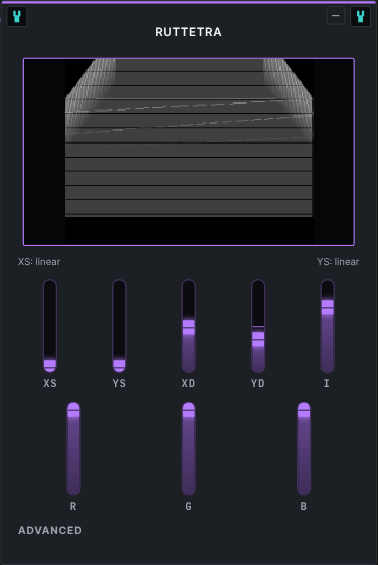The height and width of the screenshot is (565, 378).
Task: Collapse the Ruttetra module with the minus button
Action: 335,16
